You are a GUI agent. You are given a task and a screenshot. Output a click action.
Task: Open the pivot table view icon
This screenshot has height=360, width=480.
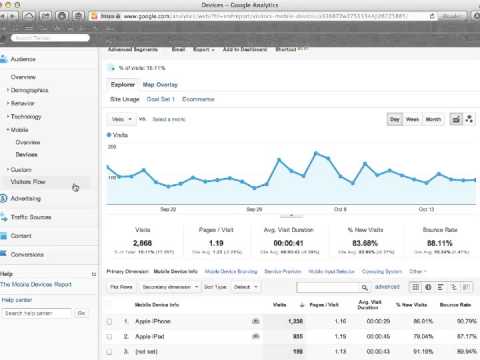pos(466,287)
